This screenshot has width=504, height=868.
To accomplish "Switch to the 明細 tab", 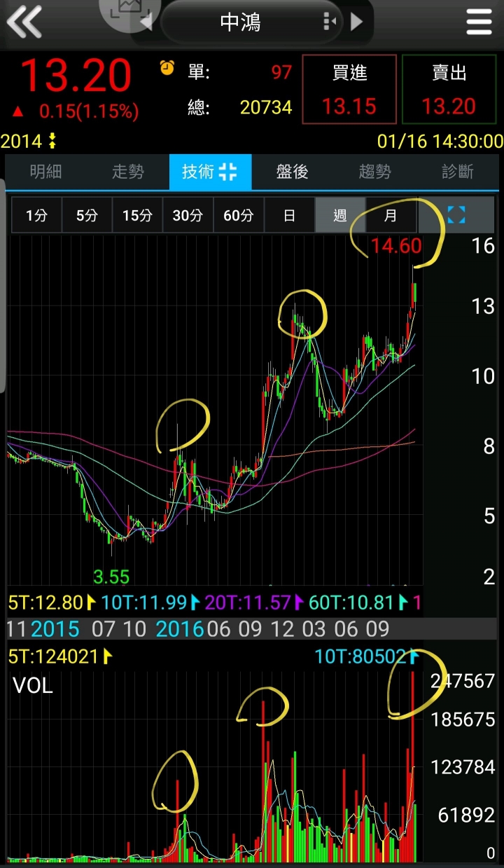I will 46,172.
